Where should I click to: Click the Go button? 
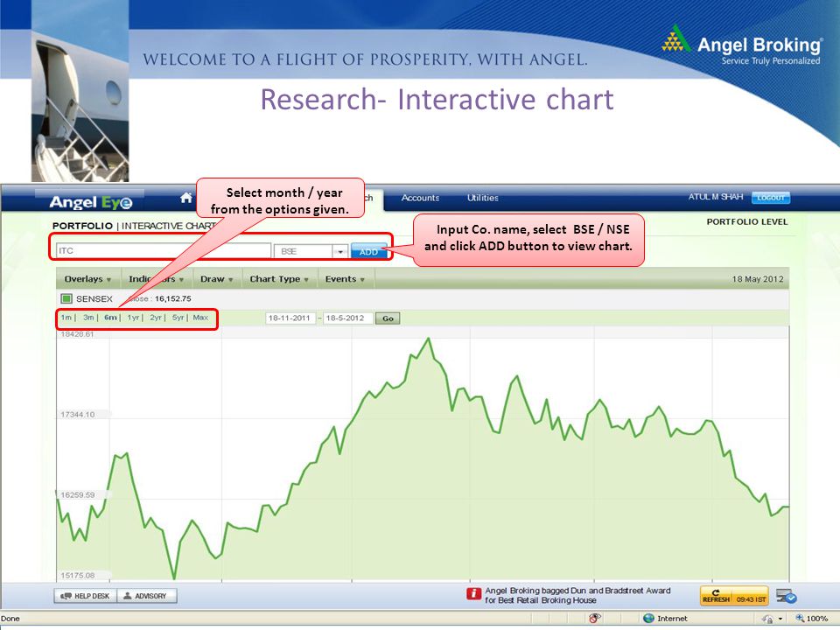388,318
